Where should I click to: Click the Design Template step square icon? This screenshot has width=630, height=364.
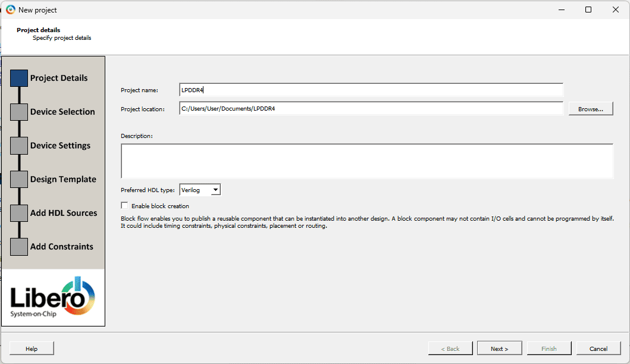tap(19, 179)
